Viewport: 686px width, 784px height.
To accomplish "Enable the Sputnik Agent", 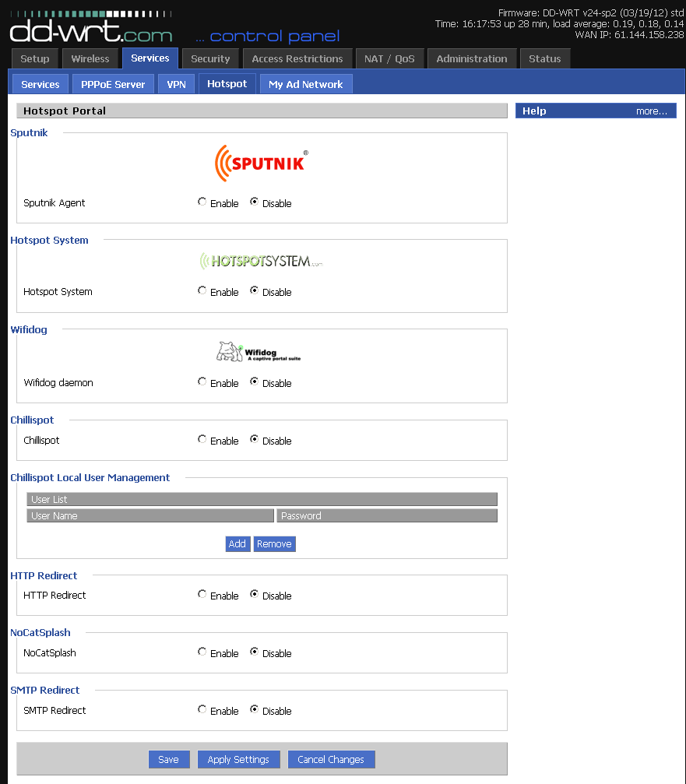I will (202, 202).
